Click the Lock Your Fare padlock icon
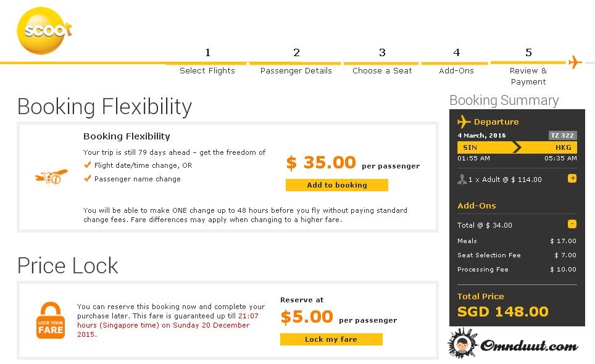The height and width of the screenshot is (364, 595). pyautogui.click(x=51, y=320)
